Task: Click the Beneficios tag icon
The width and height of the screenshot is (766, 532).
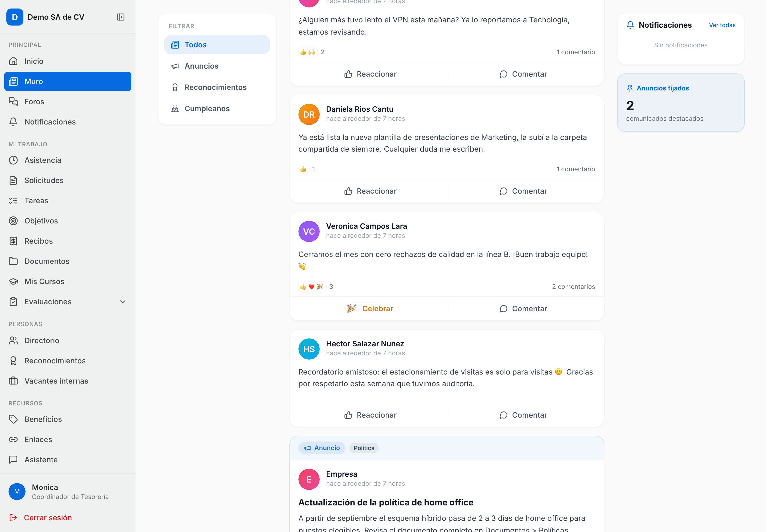Action: [13, 419]
